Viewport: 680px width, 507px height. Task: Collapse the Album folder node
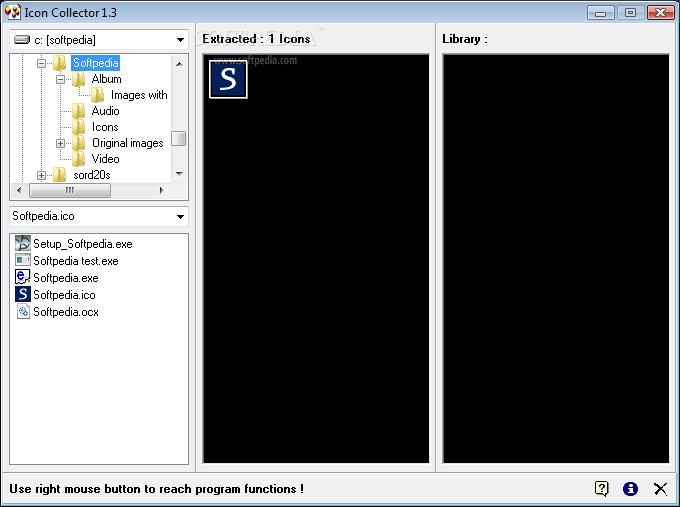click(60, 79)
